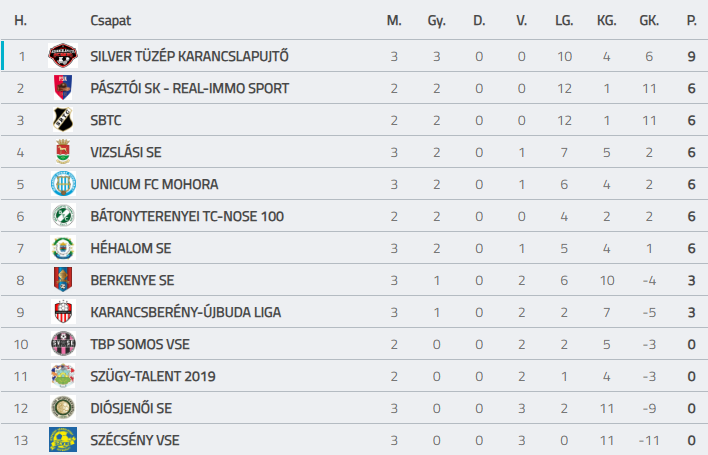Click the Szügy-Talent 2019 crest
Viewport: 708px width, 455px height.
click(63, 376)
